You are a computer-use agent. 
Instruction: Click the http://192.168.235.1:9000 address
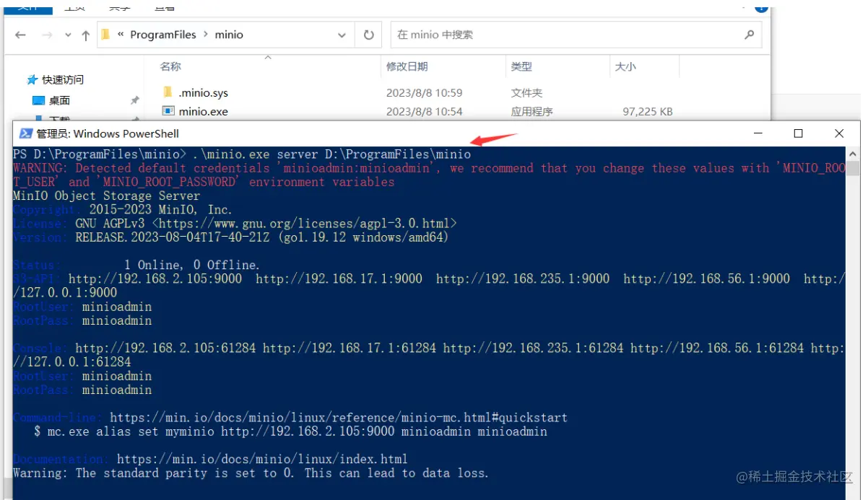pyautogui.click(x=523, y=279)
